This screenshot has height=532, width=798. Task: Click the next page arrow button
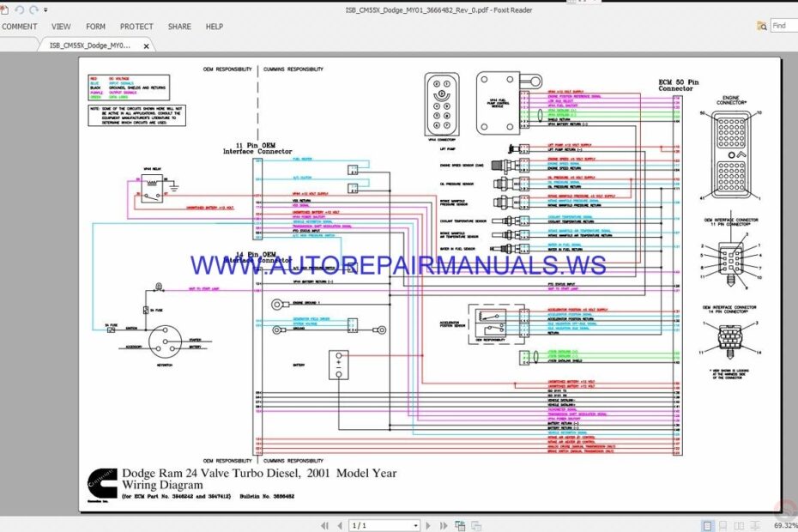click(x=428, y=524)
